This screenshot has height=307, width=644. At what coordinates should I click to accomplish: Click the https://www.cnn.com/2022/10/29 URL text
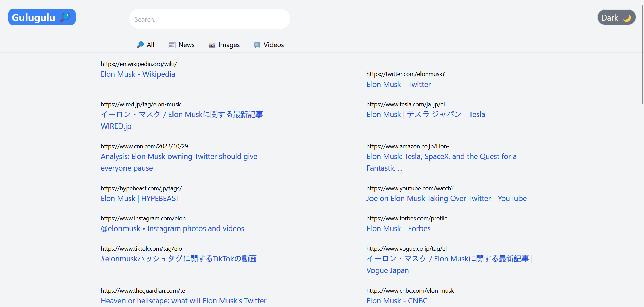click(144, 146)
